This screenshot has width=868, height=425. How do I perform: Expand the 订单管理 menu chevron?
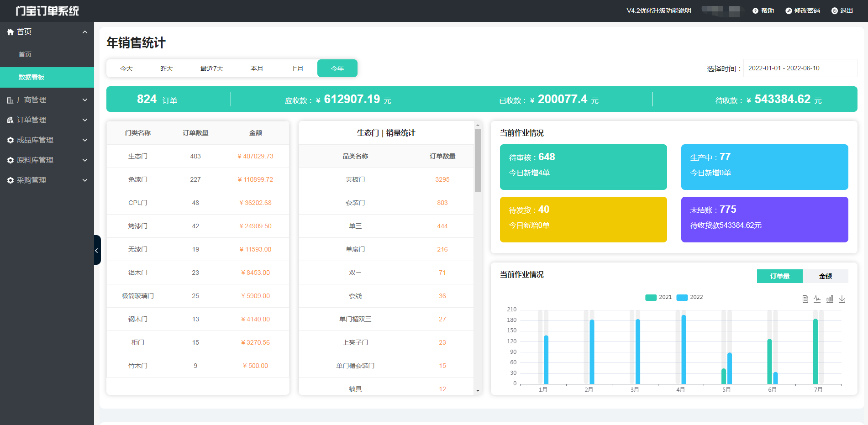pyautogui.click(x=85, y=120)
